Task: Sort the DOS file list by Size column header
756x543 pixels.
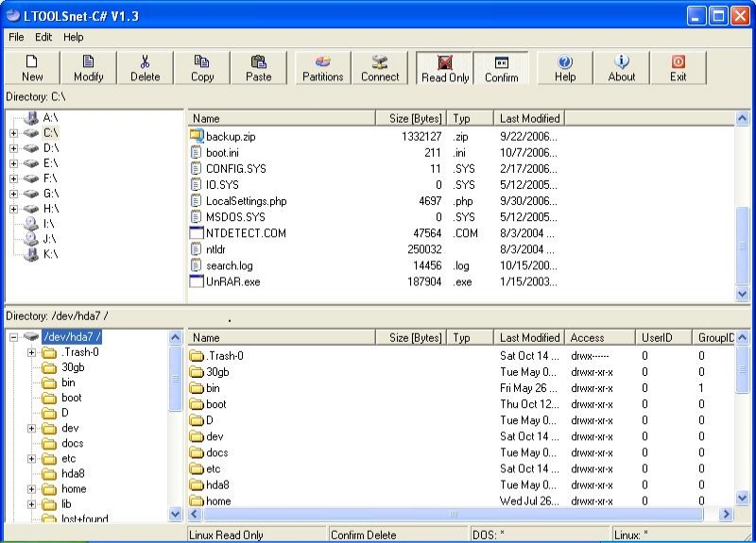Action: [410, 118]
